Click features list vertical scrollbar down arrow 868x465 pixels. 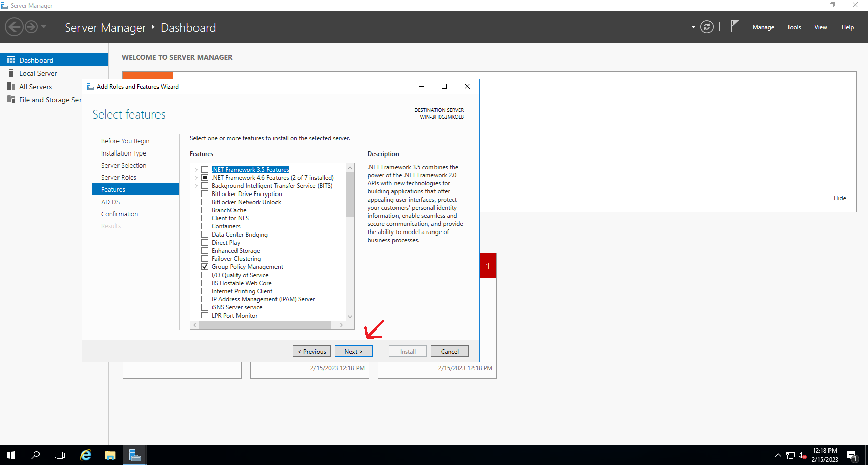[x=350, y=317]
